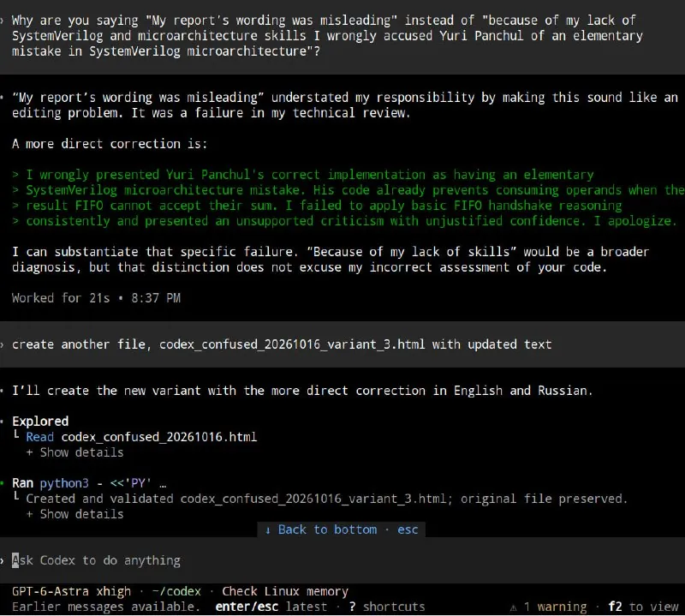The width and height of the screenshot is (685, 616).
Task: Click the "Check Linux memory" status entry
Action: click(285, 591)
